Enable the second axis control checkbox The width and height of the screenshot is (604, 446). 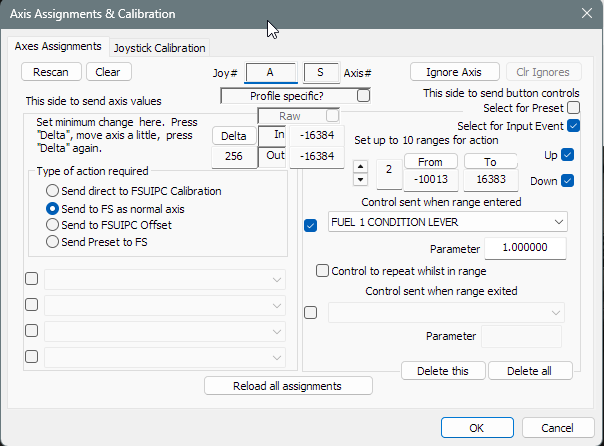32,305
